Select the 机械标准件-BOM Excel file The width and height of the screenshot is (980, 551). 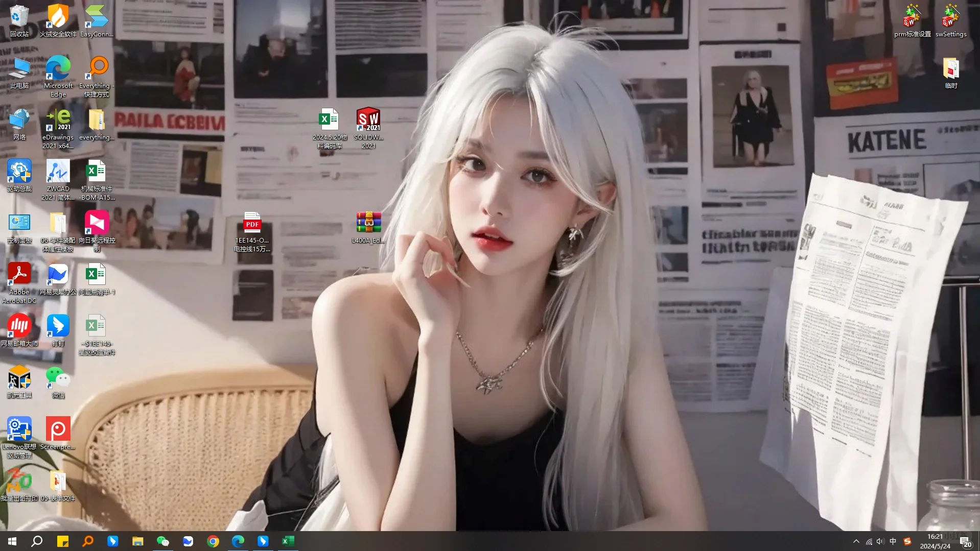97,180
